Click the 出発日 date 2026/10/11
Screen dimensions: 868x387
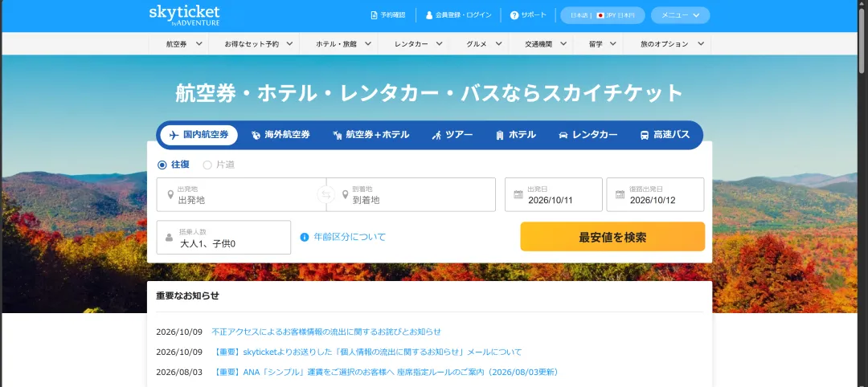click(551, 200)
